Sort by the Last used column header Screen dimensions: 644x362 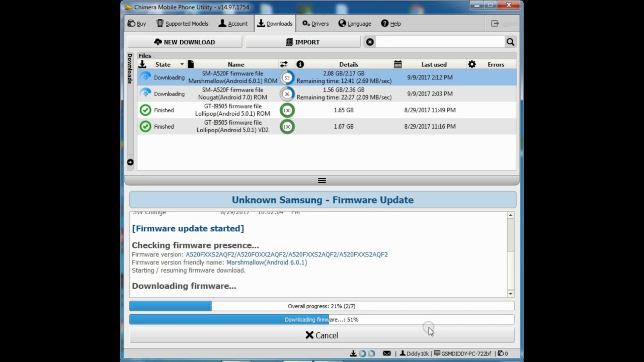[434, 64]
